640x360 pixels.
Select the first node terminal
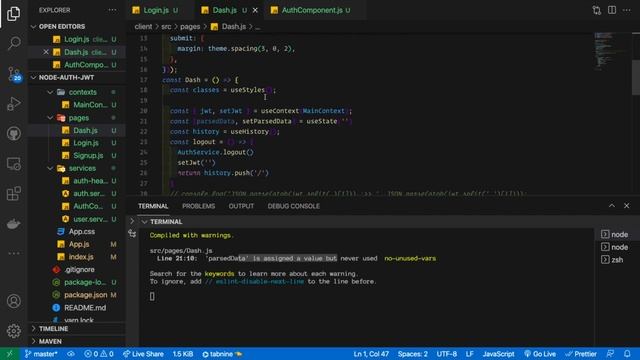615,234
